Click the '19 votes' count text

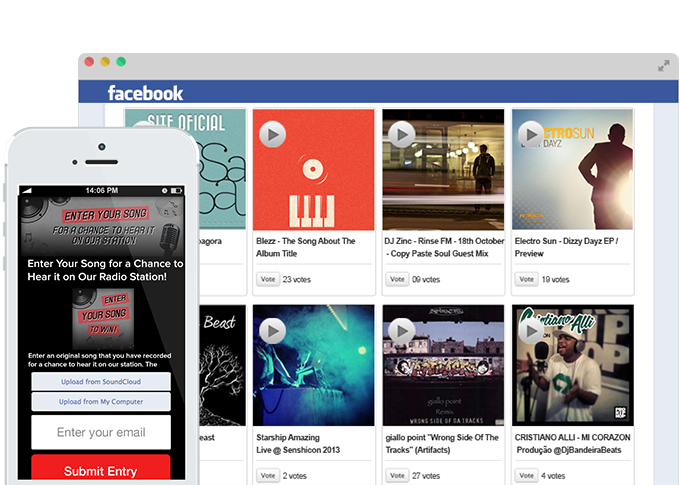click(555, 280)
